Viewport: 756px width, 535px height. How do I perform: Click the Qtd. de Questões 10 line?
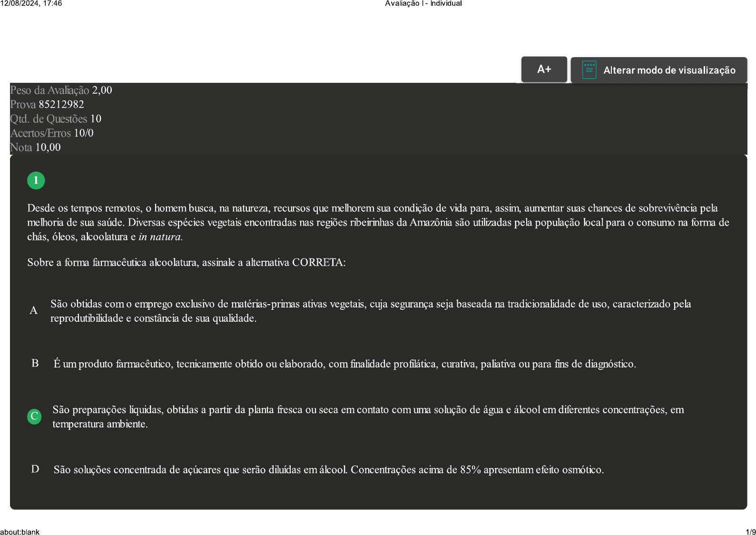click(x=56, y=119)
